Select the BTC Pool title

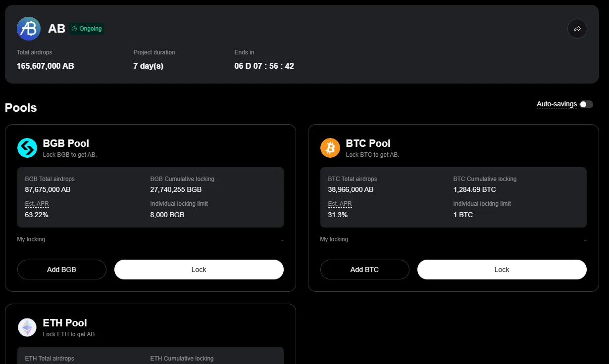(368, 143)
